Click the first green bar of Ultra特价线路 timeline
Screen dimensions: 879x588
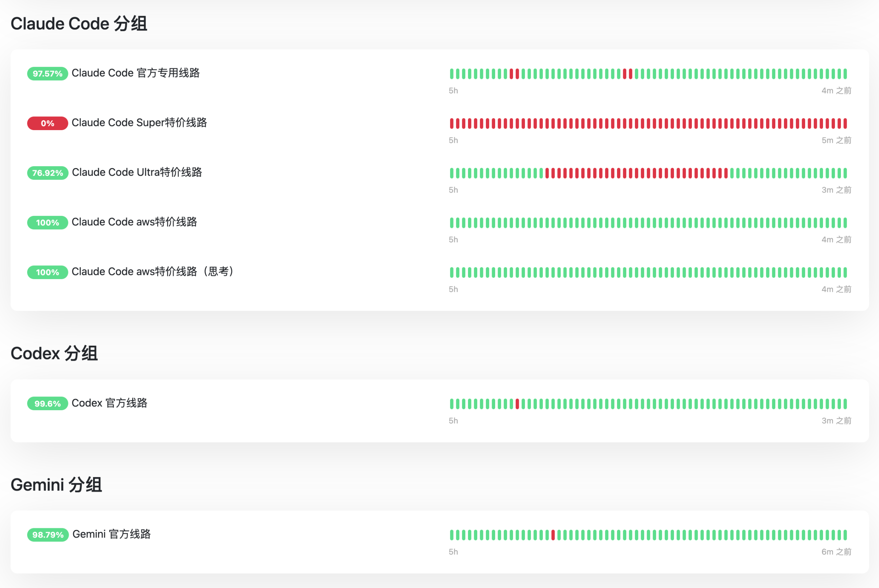[452, 173]
